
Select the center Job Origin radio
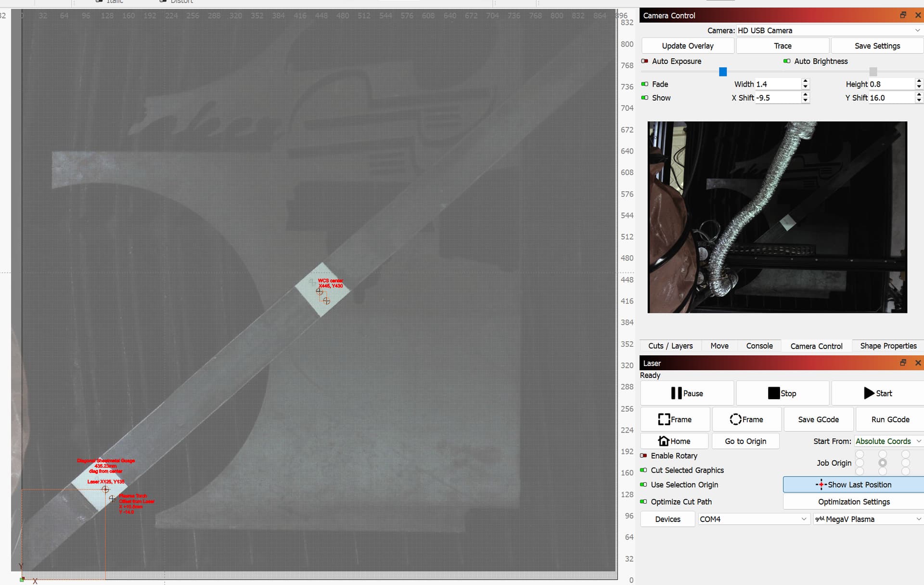click(x=883, y=463)
